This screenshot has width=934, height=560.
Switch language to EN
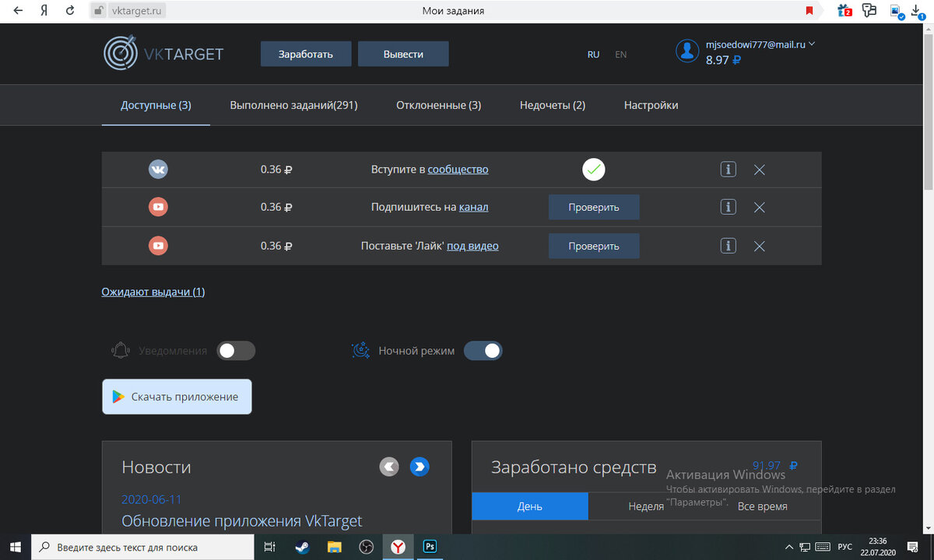pyautogui.click(x=620, y=54)
